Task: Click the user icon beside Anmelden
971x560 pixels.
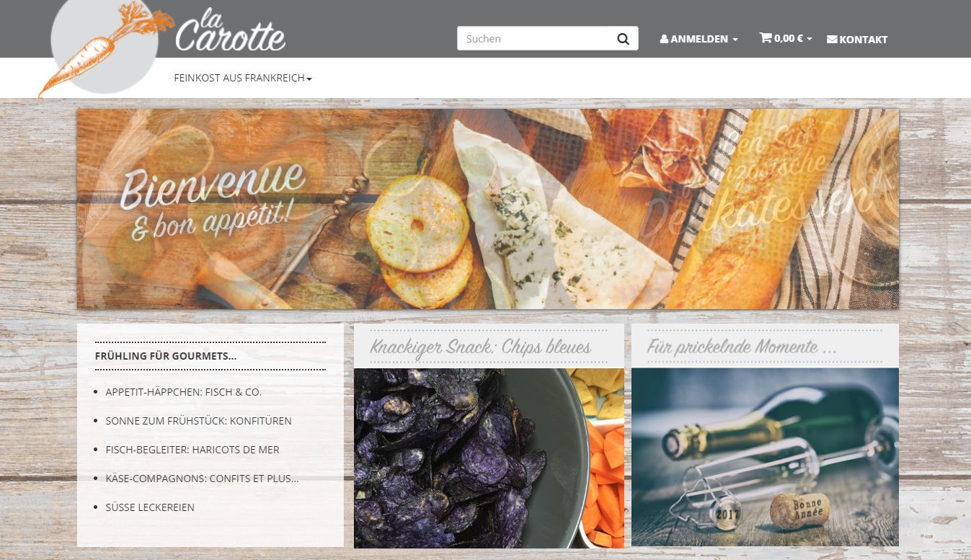Action: 664,39
